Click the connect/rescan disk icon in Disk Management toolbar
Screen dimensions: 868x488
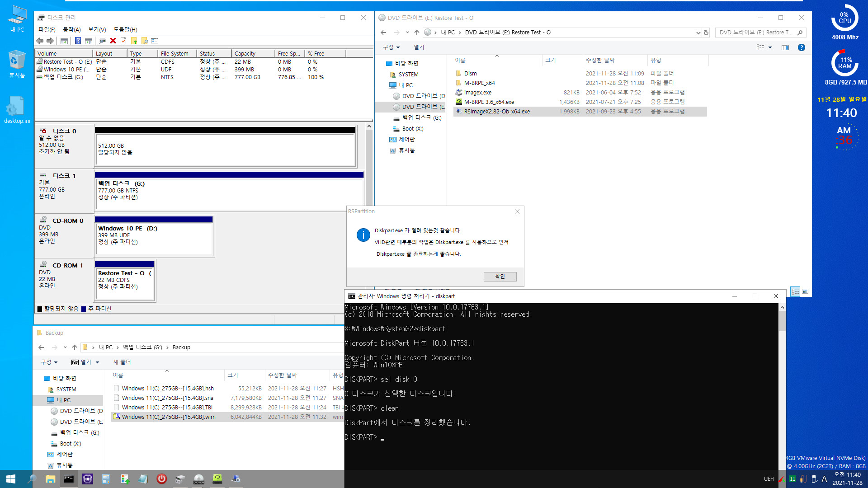tap(103, 41)
